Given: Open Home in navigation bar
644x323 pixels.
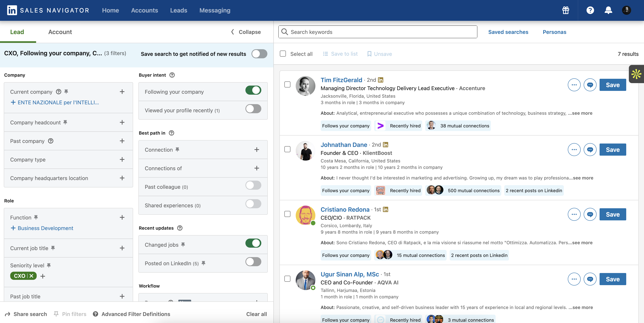Looking at the screenshot, I should [110, 10].
